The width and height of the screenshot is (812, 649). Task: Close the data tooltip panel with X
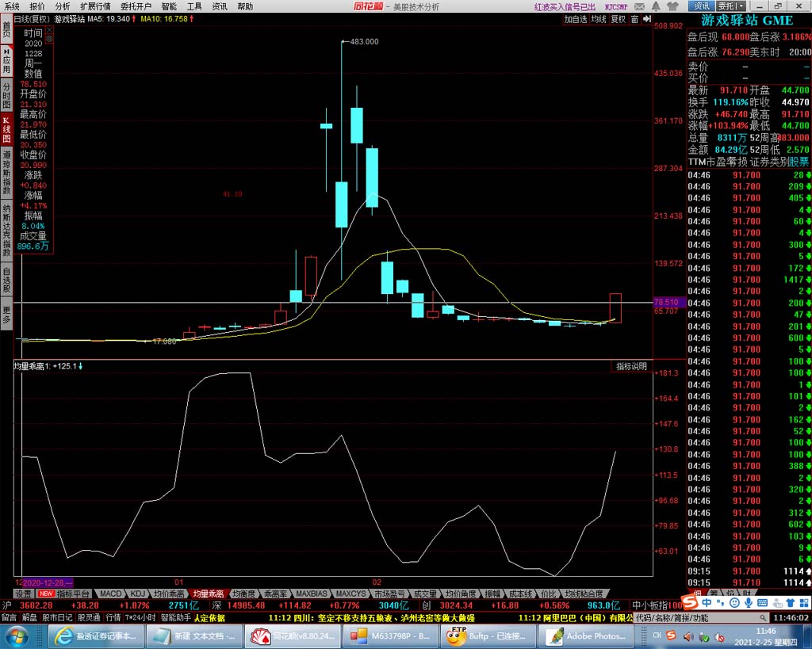(49, 31)
